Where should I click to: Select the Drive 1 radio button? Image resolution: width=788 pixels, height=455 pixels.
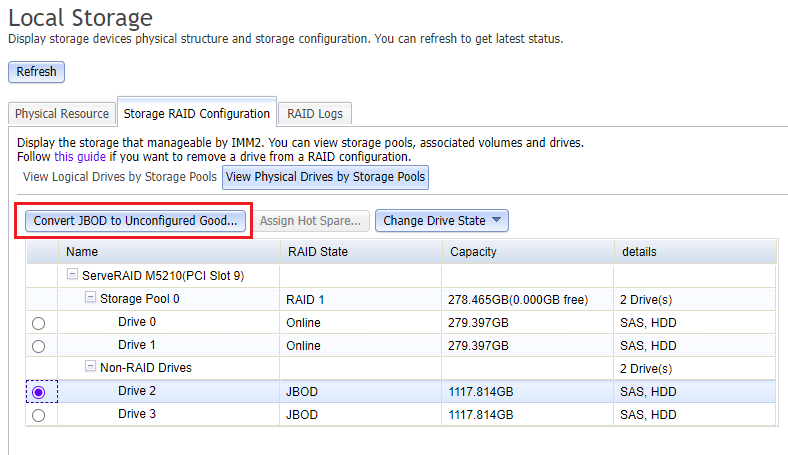point(39,346)
